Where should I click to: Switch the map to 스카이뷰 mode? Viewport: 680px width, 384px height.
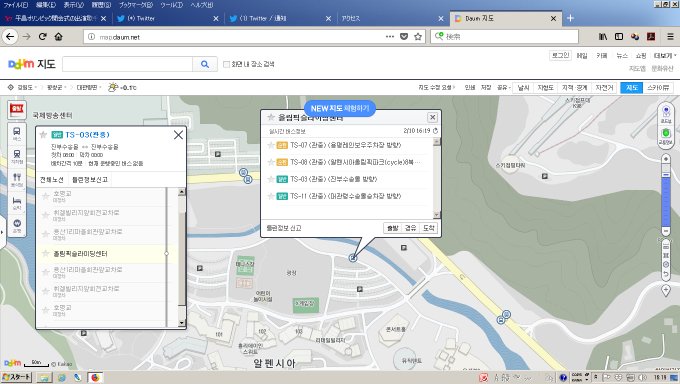(658, 88)
